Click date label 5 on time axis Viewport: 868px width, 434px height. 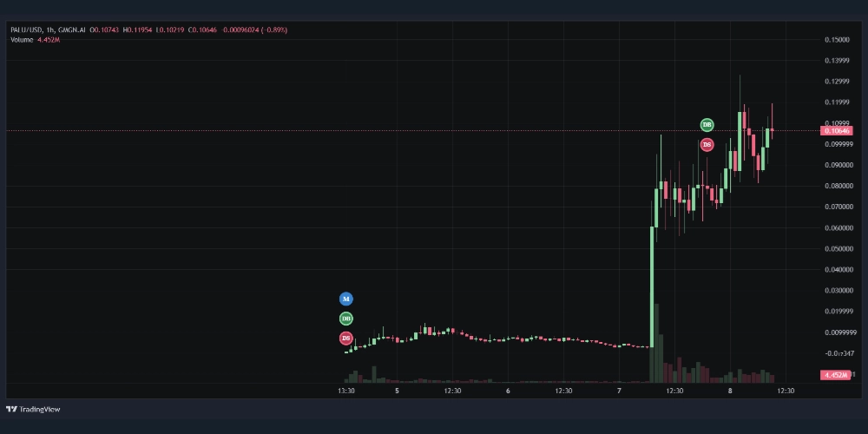click(397, 391)
